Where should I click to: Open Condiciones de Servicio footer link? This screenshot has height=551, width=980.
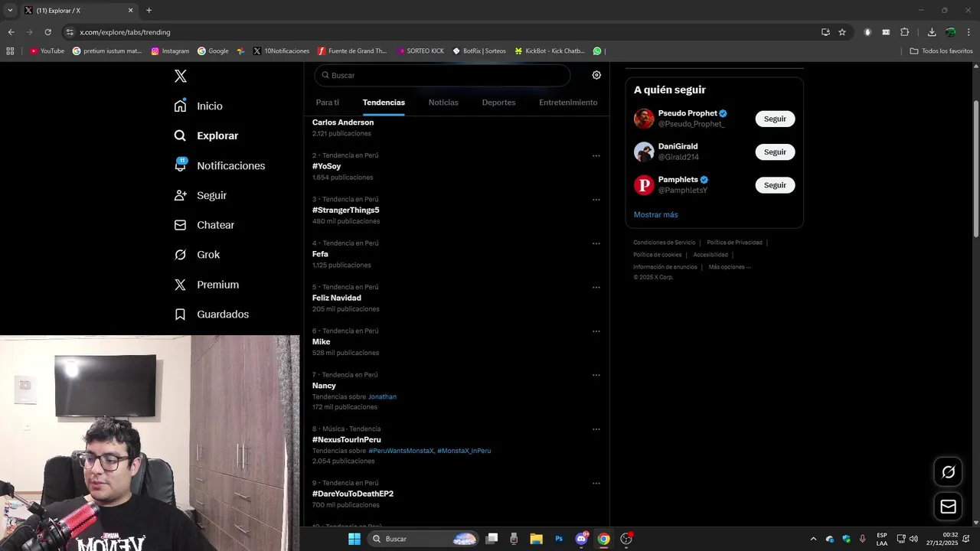(664, 243)
